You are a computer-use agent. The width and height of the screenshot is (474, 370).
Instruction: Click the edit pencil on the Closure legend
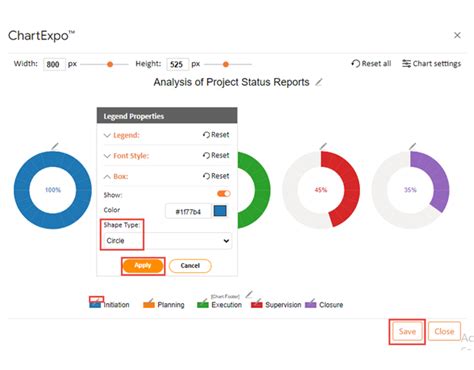pos(313,300)
